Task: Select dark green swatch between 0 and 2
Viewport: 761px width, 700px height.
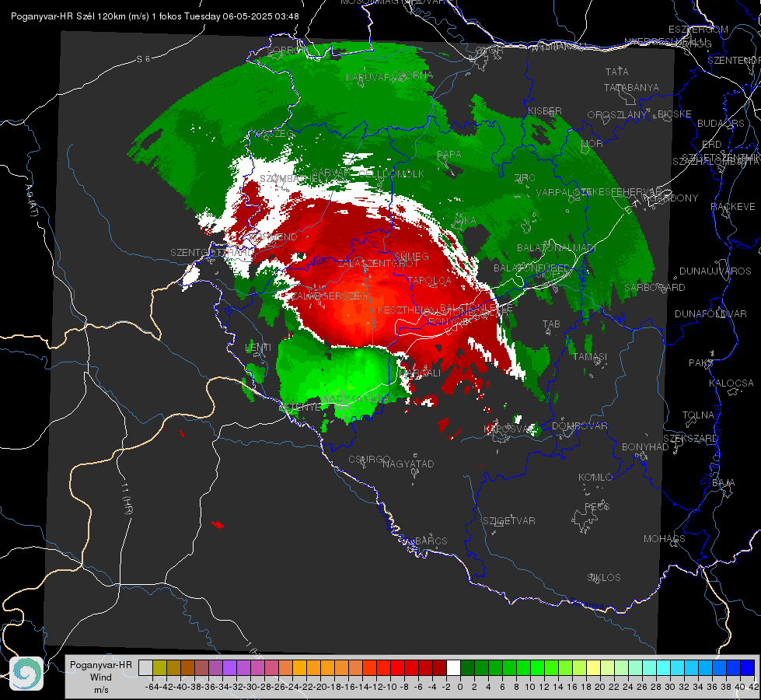Action: [x=467, y=667]
